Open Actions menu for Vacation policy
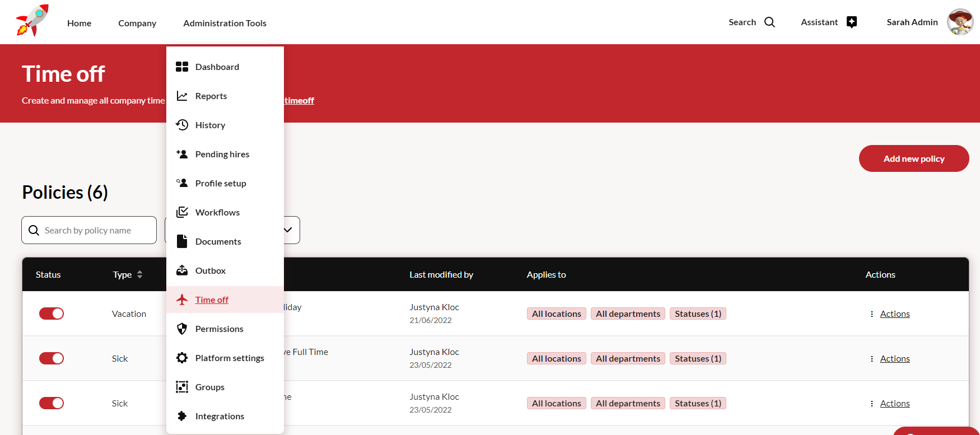This screenshot has width=980, height=435. (x=894, y=314)
